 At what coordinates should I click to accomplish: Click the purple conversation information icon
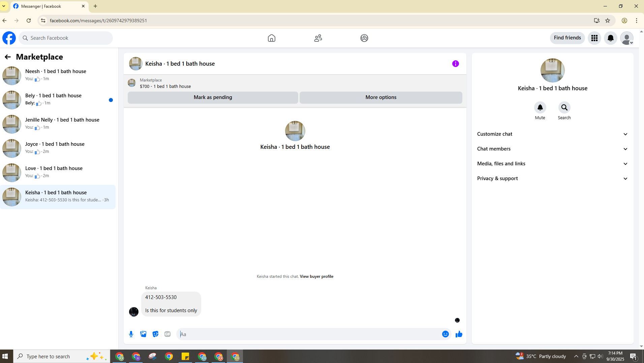coord(456,64)
